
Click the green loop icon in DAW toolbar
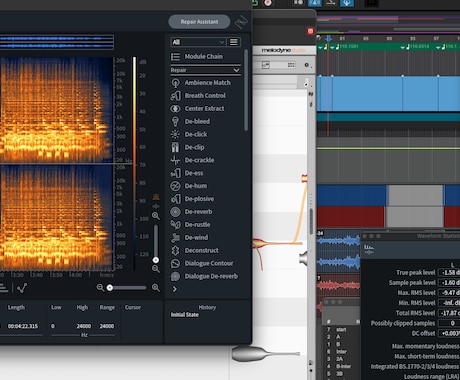tap(255, 3)
